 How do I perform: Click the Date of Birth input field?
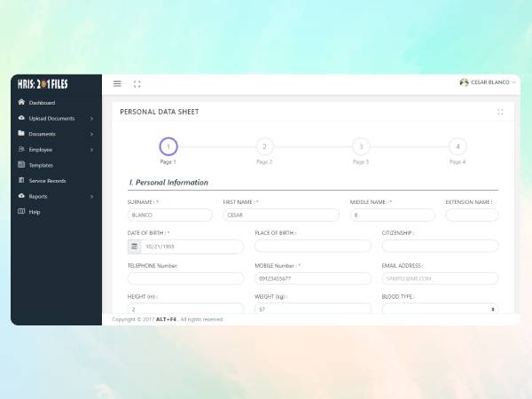192,246
